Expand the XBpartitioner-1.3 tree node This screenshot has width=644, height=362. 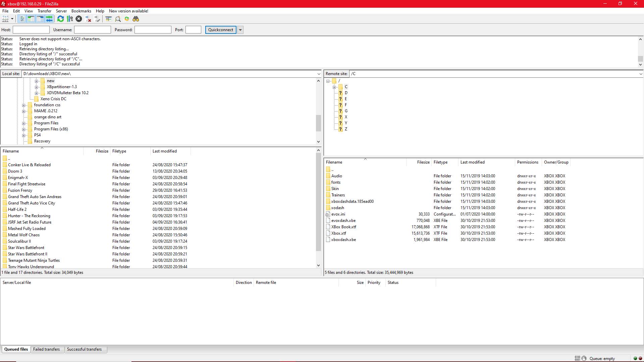coord(37,87)
